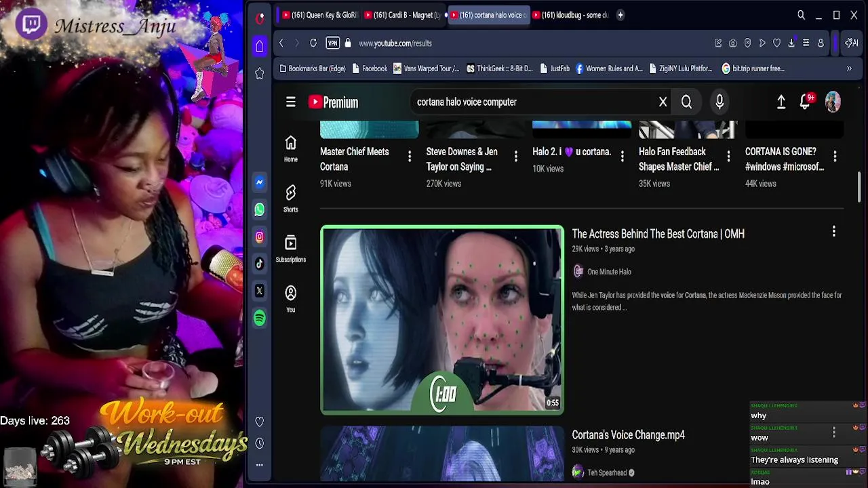The width and height of the screenshot is (868, 488).
Task: Switch to the kloudbug tab
Action: (571, 15)
